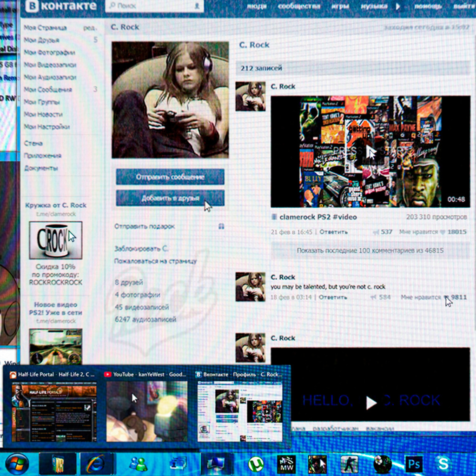The height and width of the screenshot is (476, 476).
Task: Open Skype from the taskbar
Action: (443, 464)
